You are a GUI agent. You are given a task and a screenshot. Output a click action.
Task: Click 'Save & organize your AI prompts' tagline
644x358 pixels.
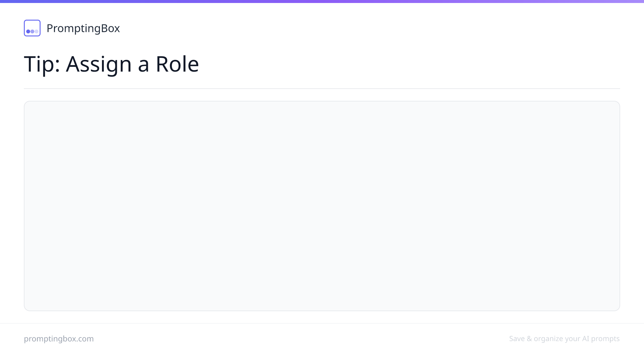click(x=564, y=339)
